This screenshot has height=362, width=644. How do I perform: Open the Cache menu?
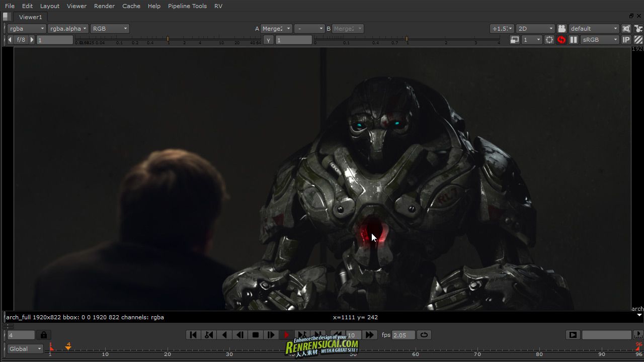[131, 6]
